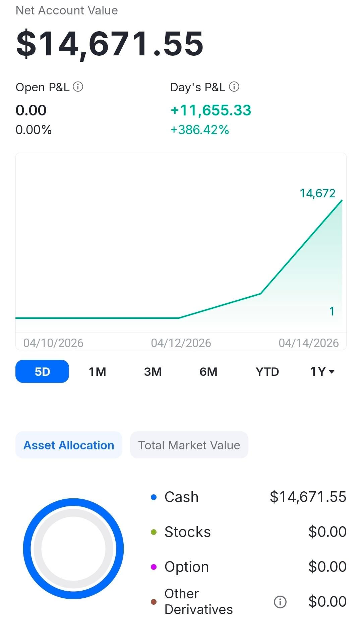The width and height of the screenshot is (362, 644).
Task: Tap the magenta Option legend dot
Action: [x=154, y=567]
